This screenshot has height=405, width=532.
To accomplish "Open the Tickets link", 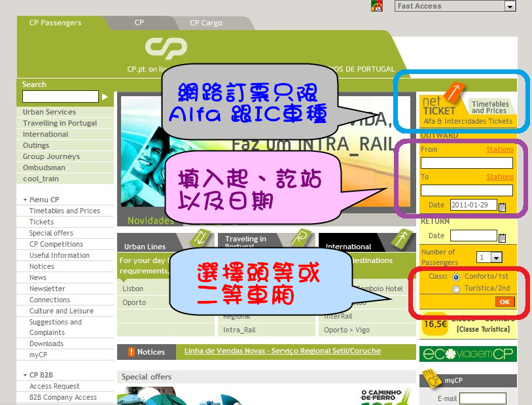I will (x=41, y=222).
